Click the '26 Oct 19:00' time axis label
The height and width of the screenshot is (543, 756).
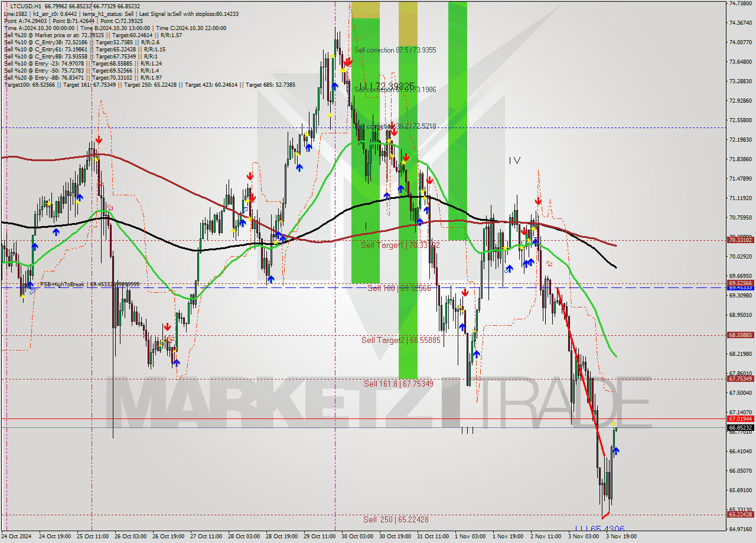coord(167,537)
